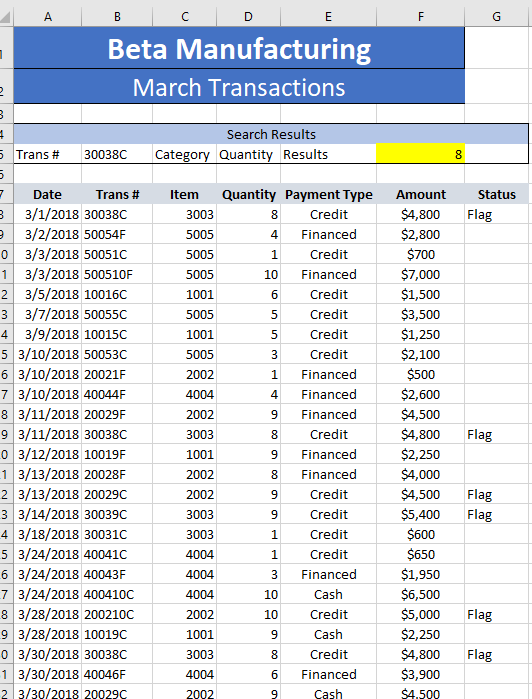Select transaction cell 20021F

[117, 374]
